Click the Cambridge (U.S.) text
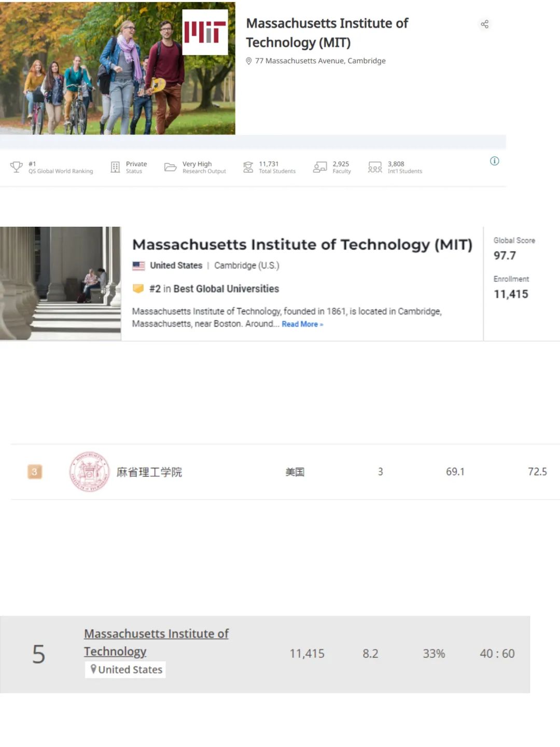This screenshot has width=560, height=747. (247, 266)
